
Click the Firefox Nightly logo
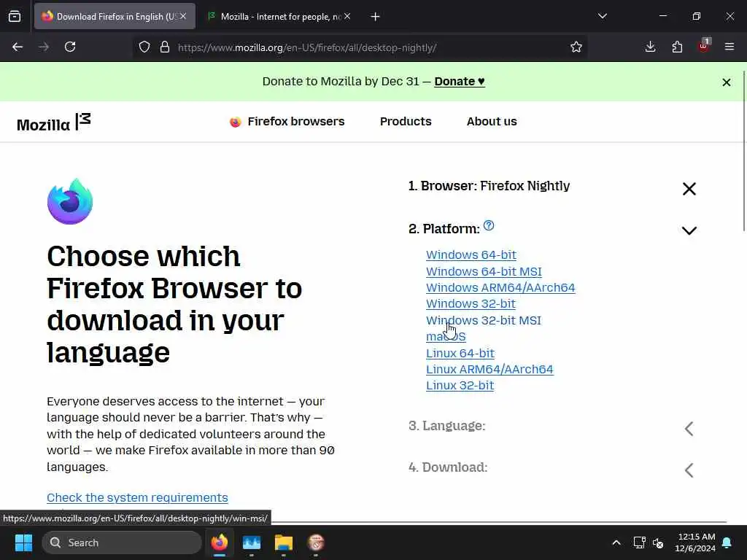click(70, 201)
